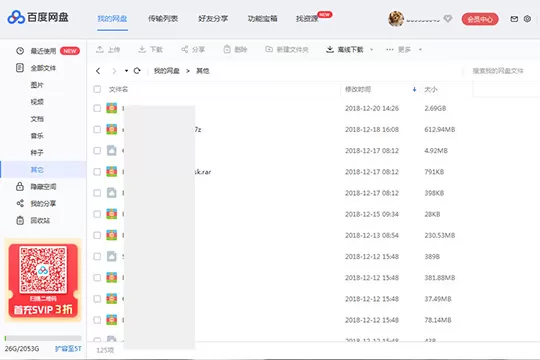
Task: Sort by 大小 column
Action: [x=430, y=90]
